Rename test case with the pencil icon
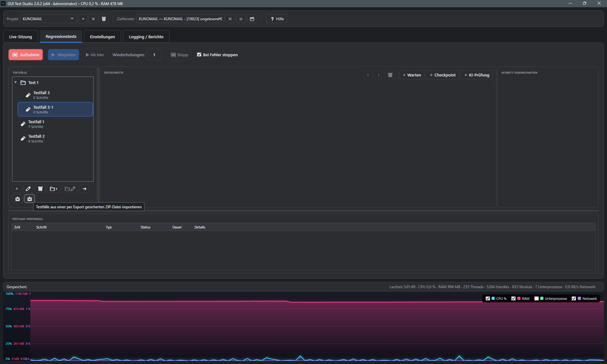This screenshot has height=364, width=607. (28, 189)
